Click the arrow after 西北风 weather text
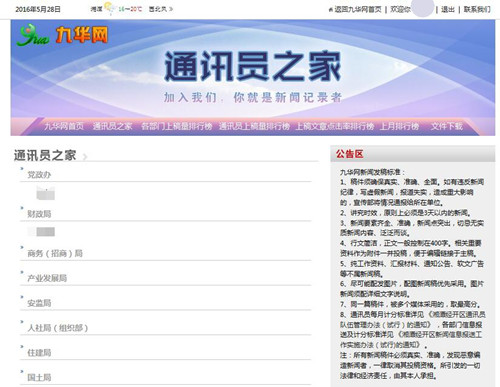Viewport: 500px width, 387px height. pos(171,9)
